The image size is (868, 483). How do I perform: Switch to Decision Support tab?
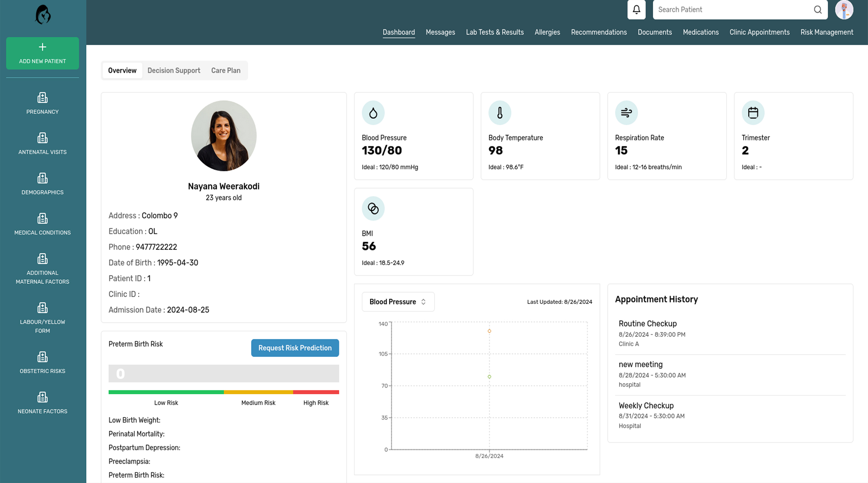[x=174, y=70]
